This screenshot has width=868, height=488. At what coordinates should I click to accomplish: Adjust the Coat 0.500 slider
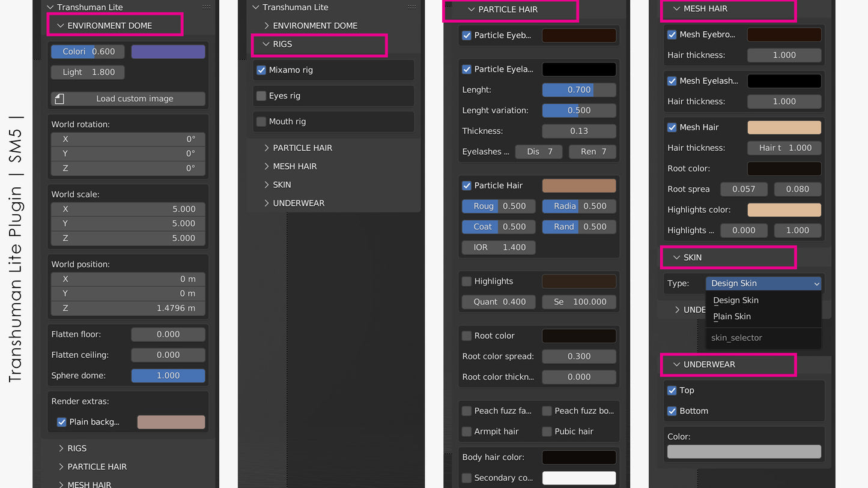[x=499, y=227]
